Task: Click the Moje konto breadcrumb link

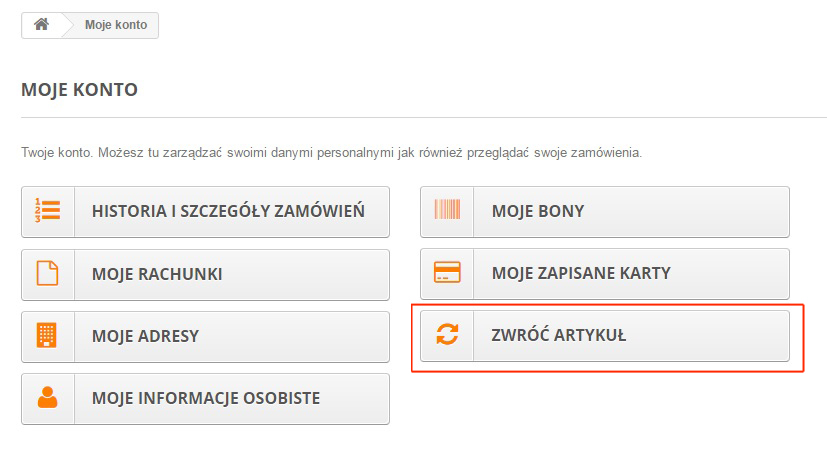Action: point(116,25)
